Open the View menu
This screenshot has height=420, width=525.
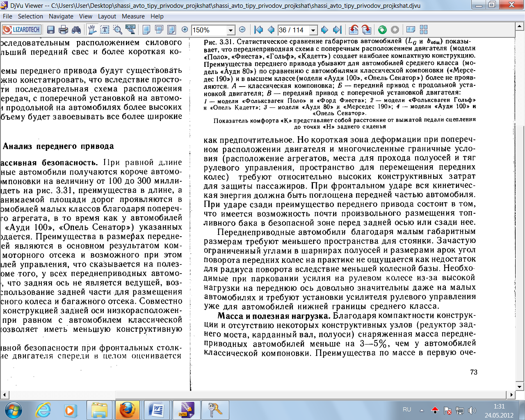[86, 16]
